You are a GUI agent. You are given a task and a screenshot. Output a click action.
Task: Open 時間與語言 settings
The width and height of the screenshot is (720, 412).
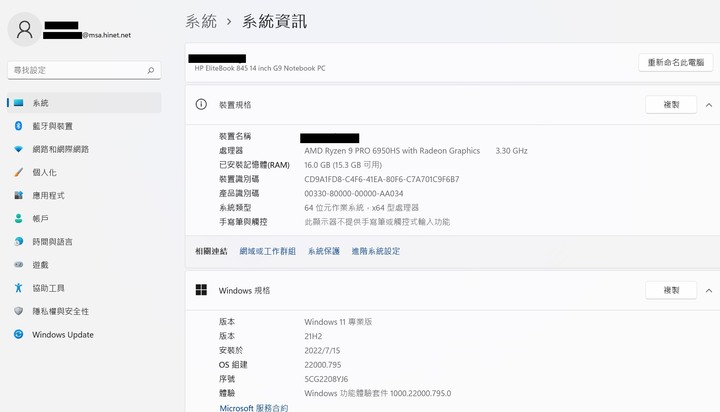tap(84, 242)
